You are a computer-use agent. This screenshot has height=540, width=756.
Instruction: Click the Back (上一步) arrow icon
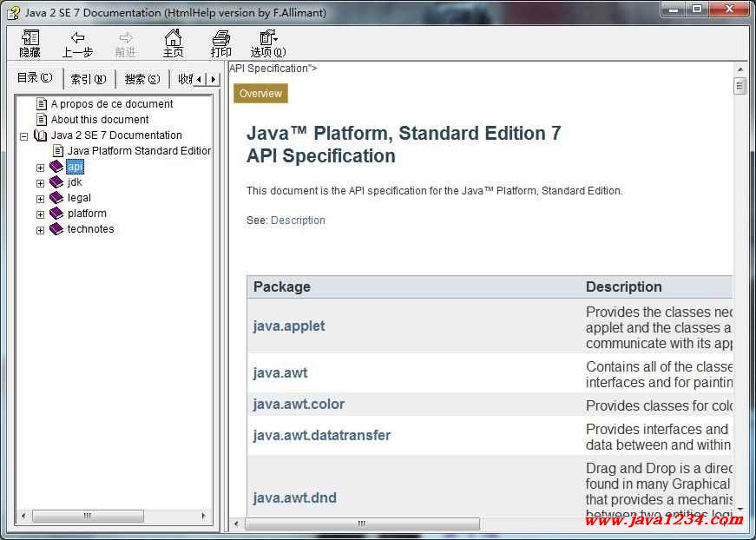77,38
